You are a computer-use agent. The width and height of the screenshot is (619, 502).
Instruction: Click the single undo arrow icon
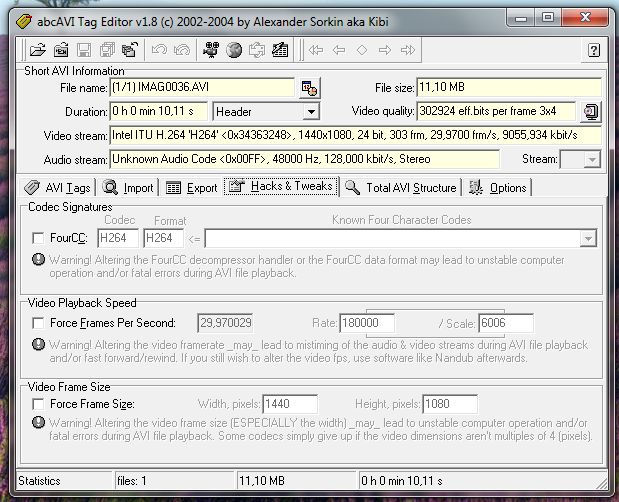tap(159, 50)
